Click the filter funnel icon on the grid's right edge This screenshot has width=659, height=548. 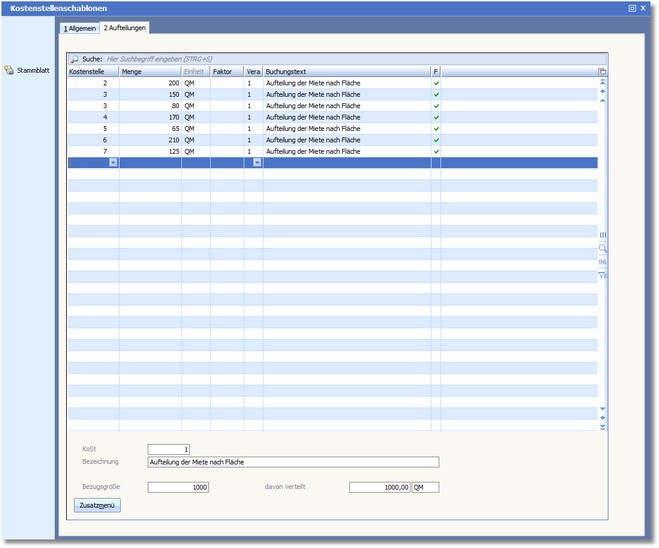point(602,275)
